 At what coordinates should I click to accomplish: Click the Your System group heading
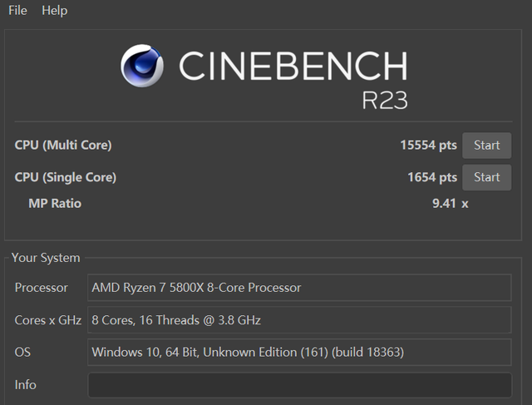pos(46,258)
